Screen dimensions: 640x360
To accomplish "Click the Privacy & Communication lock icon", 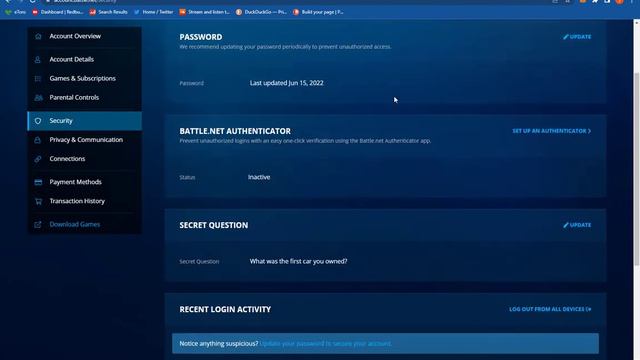I will pos(38,140).
